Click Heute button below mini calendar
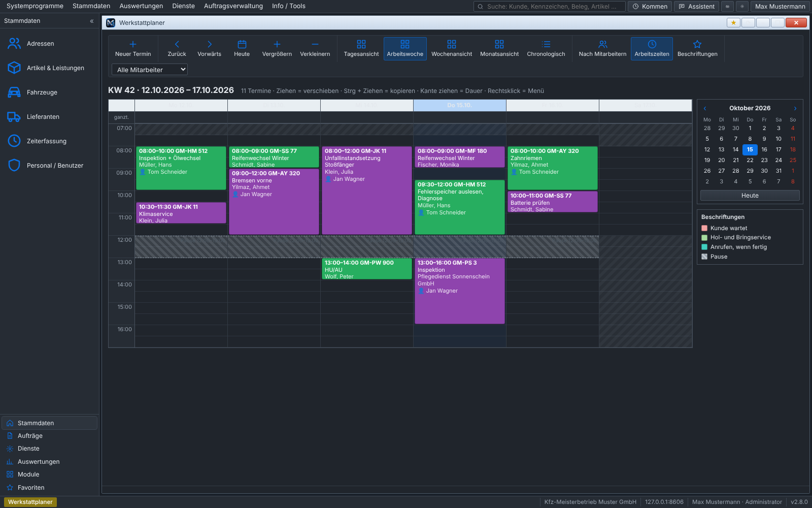Image resolution: width=812 pixels, height=508 pixels. pos(750,196)
